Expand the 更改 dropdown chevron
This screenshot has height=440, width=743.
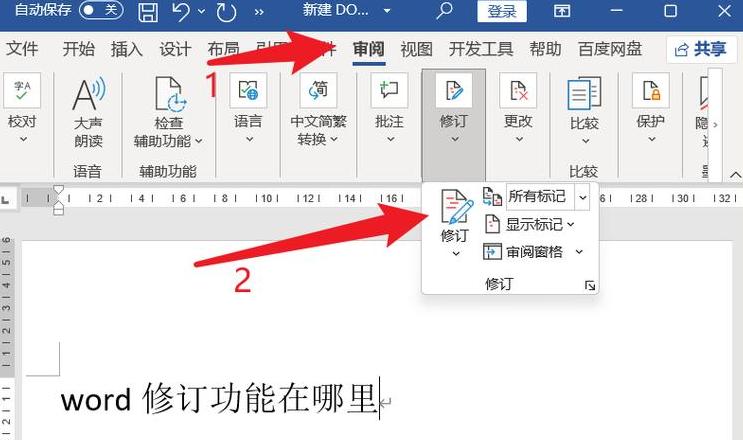pyautogui.click(x=519, y=139)
